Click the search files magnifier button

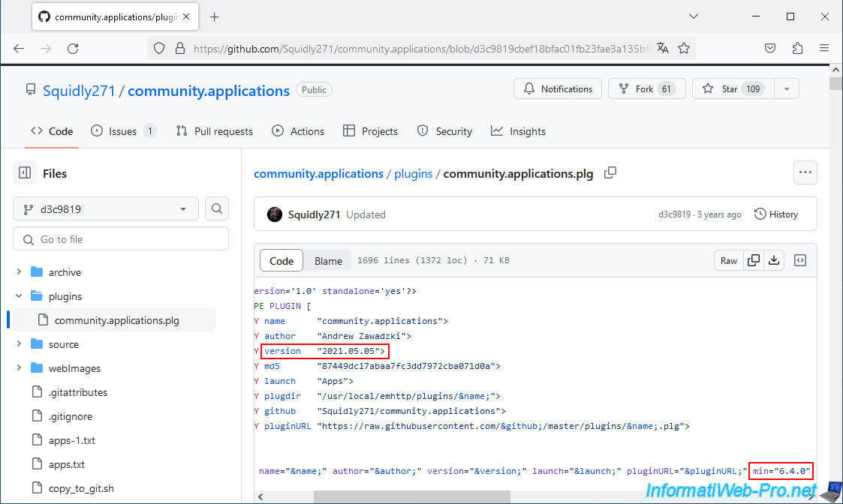coord(217,209)
